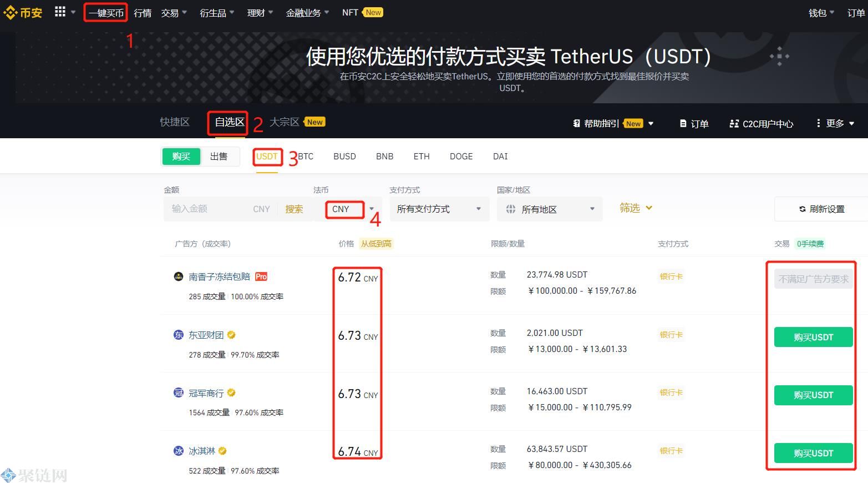The image size is (868, 483).
Task: Switch to the 大宗区 tab
Action: [x=285, y=122]
